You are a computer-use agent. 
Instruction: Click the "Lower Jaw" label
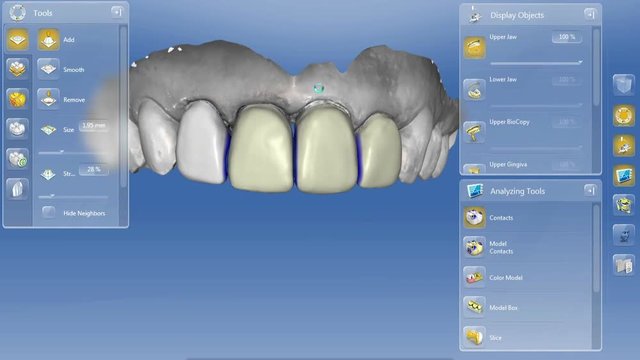[503, 79]
